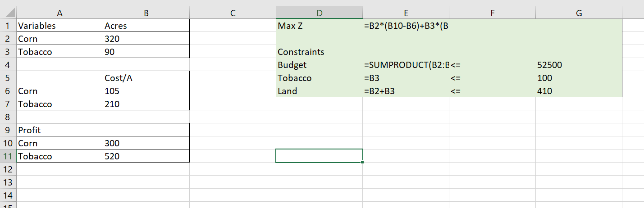
Task: Select cell containing 520
Action: point(146,156)
